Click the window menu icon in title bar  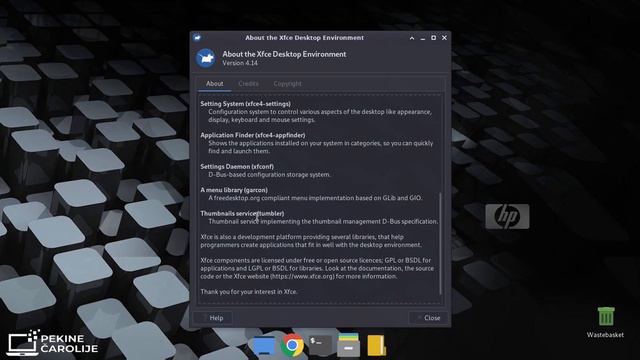point(197,38)
